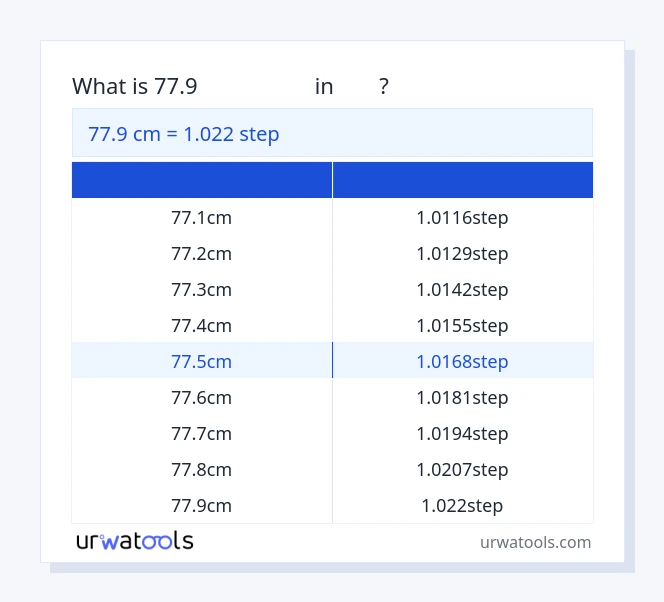Click the highlighted 1.0168step value
The image size is (664, 602).
[x=462, y=361]
